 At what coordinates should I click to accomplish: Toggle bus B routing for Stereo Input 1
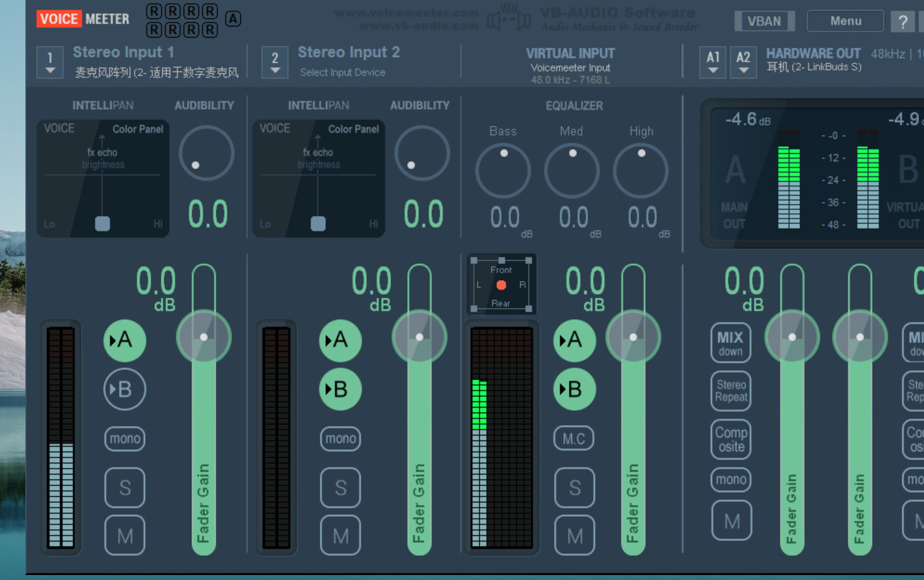tap(125, 389)
